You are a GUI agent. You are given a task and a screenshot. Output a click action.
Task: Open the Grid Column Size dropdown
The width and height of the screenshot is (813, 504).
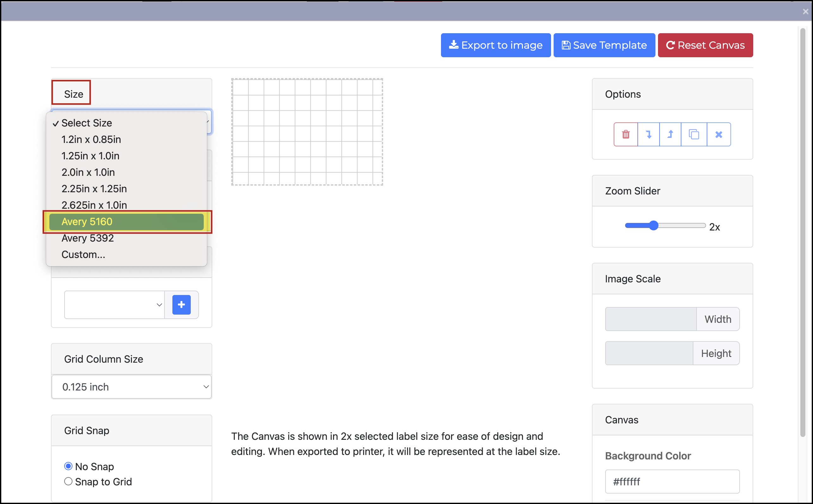(132, 387)
